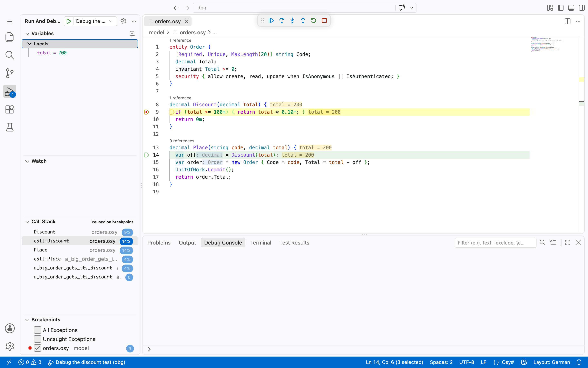588x368 pixels.
Task: Restart the debug session
Action: click(313, 20)
